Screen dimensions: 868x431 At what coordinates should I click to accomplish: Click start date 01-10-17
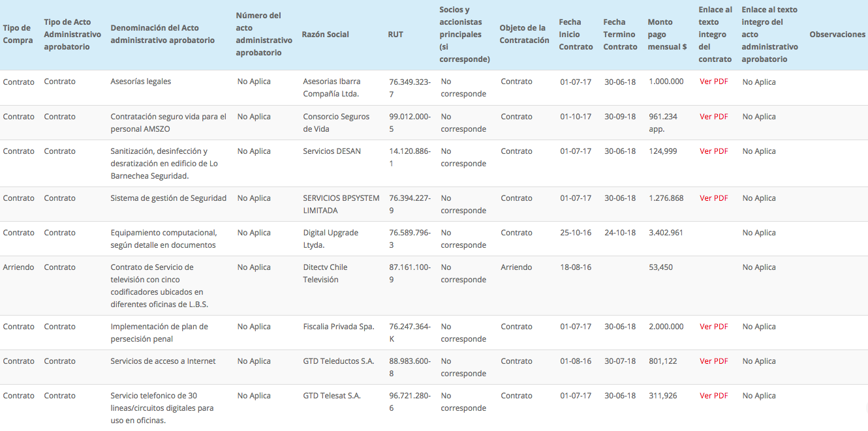tap(576, 117)
